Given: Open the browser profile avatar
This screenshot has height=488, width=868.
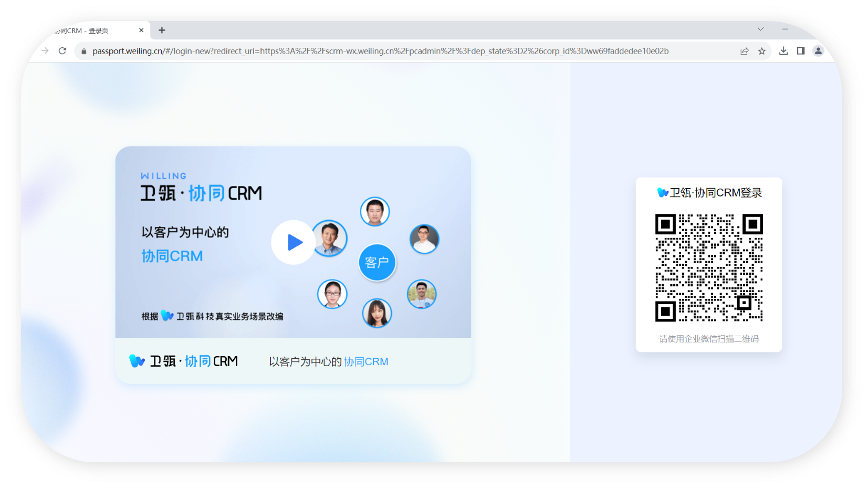Looking at the screenshot, I should click(818, 51).
